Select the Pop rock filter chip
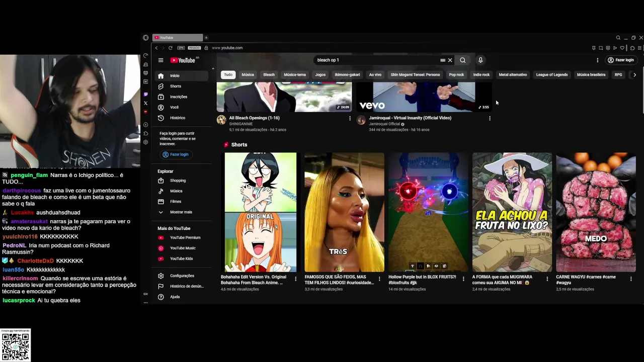Viewport: 644px width, 362px height. click(456, 75)
